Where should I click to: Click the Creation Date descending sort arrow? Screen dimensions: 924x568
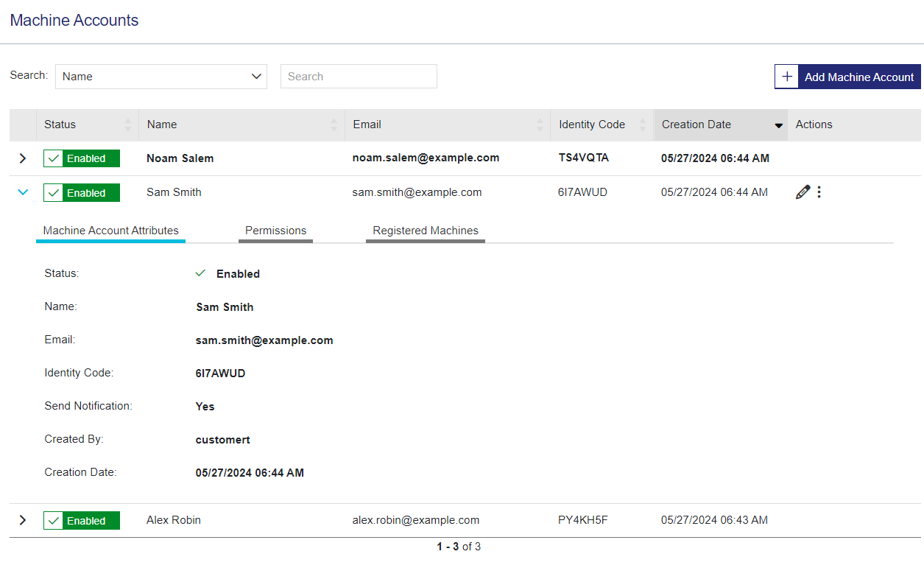coord(778,125)
